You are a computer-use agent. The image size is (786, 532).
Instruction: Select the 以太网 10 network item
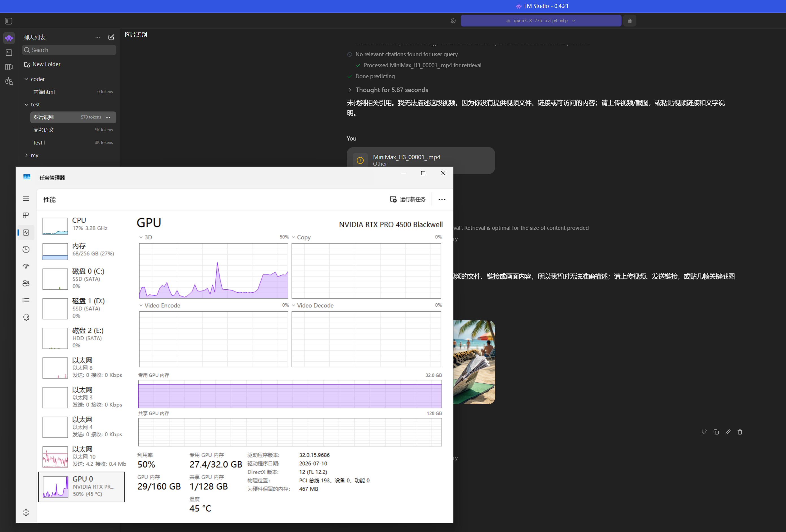82,457
